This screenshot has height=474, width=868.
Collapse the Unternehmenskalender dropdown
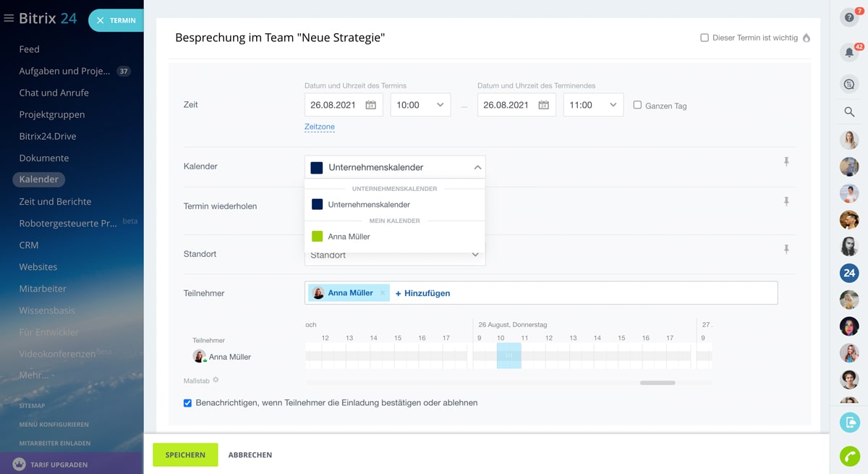tap(477, 167)
